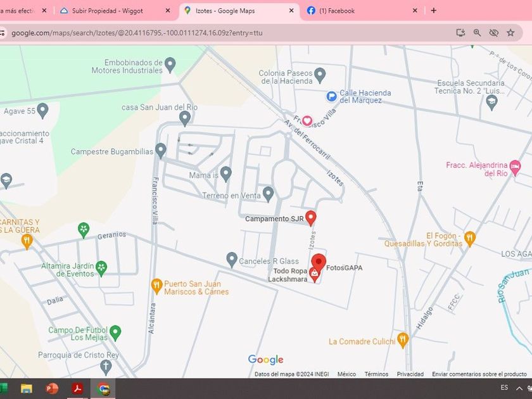Click Enviar comentarios sobre el producto

pos(479,374)
